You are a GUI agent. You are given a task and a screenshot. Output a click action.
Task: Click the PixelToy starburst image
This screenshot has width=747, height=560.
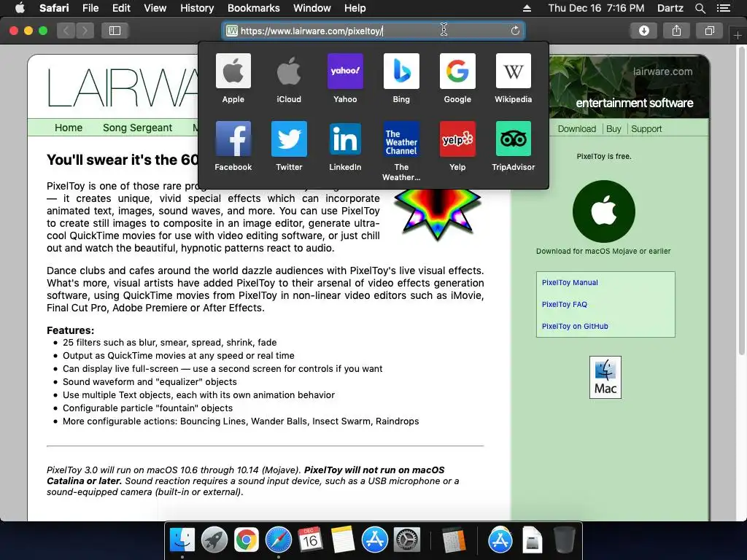438,214
